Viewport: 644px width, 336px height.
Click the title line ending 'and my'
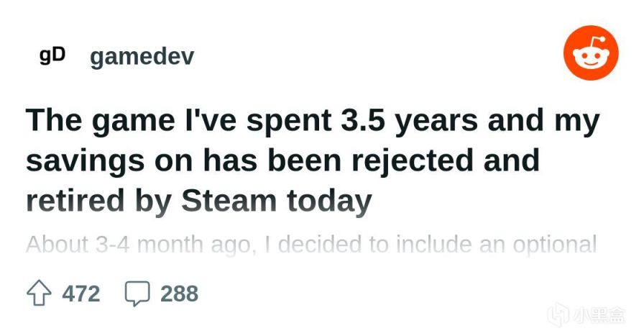[x=313, y=120]
